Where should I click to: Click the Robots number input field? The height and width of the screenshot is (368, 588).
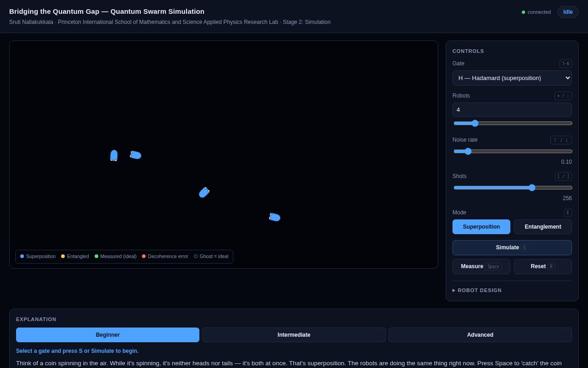coord(512,109)
